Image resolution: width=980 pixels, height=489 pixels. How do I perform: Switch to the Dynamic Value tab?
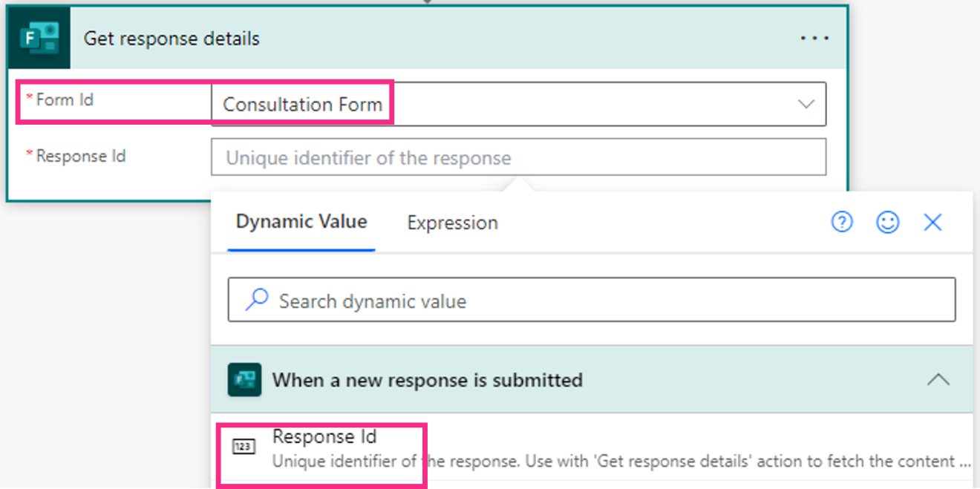[x=301, y=220]
